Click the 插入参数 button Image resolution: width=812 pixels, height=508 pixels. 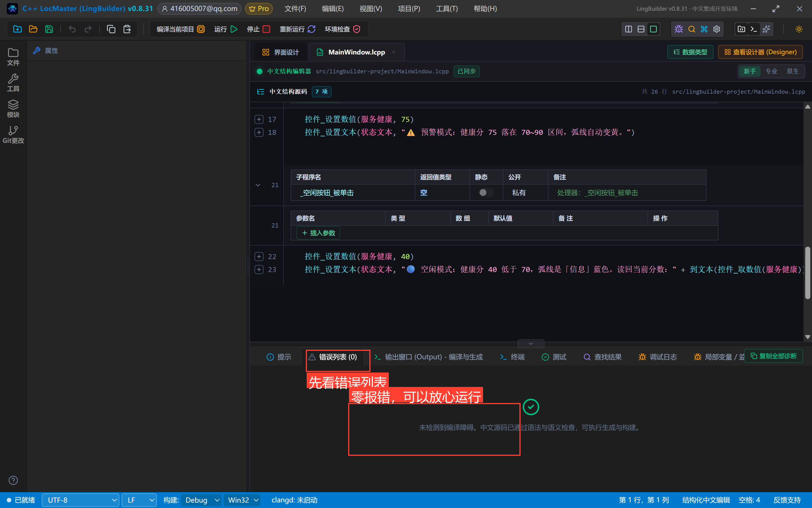click(x=318, y=233)
